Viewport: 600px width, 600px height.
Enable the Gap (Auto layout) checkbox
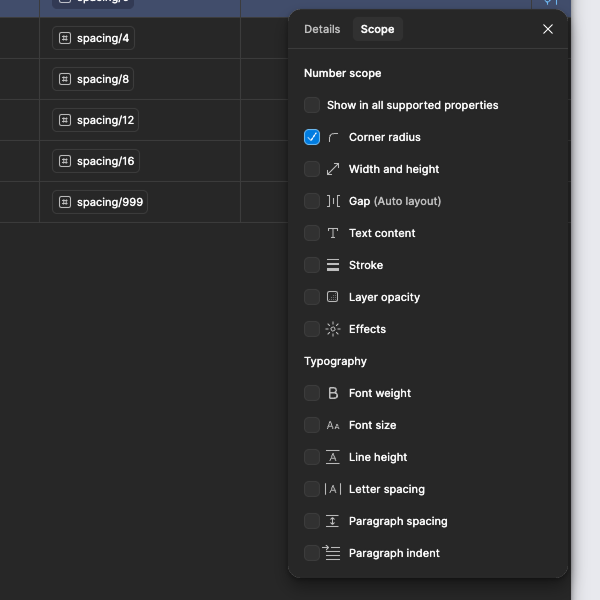point(312,201)
